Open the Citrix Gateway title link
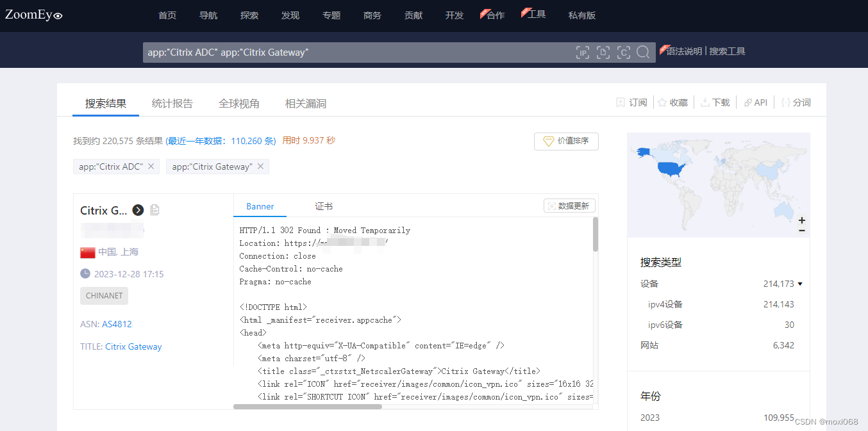Image resolution: width=868 pixels, height=431 pixels. point(133,346)
